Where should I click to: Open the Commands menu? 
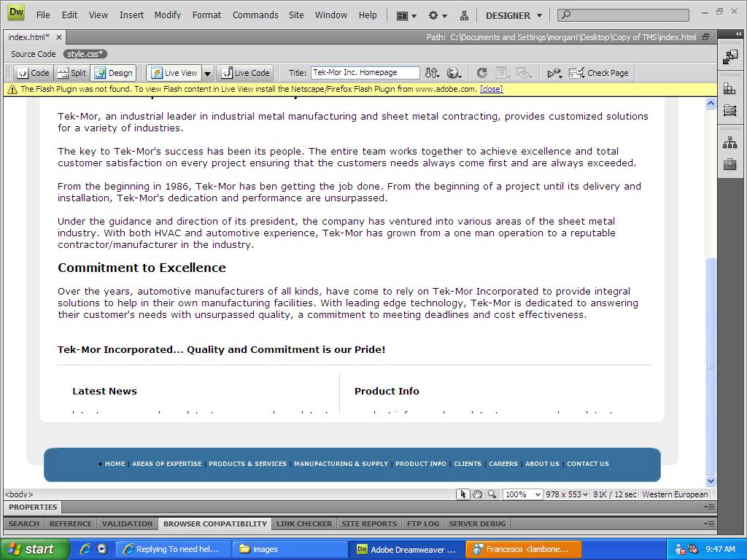point(255,15)
